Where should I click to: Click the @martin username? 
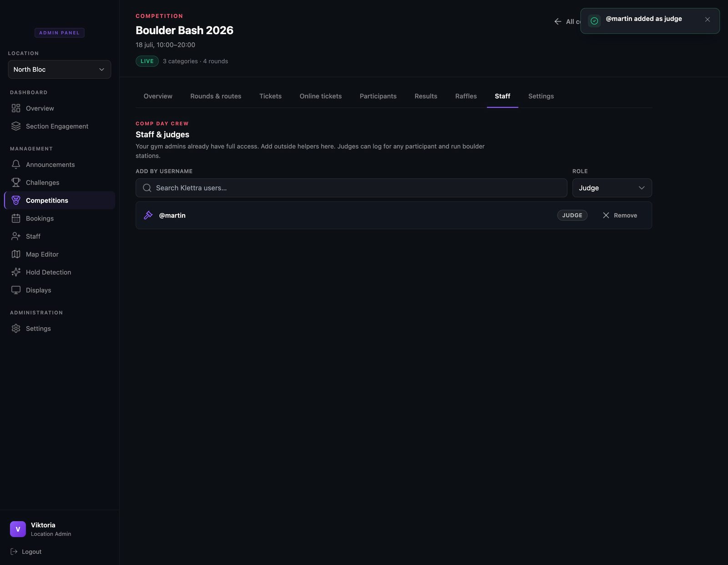click(172, 215)
